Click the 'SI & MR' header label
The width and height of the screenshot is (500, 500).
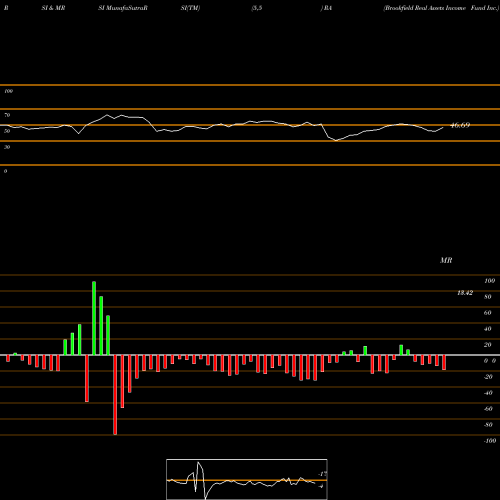coord(53,8)
